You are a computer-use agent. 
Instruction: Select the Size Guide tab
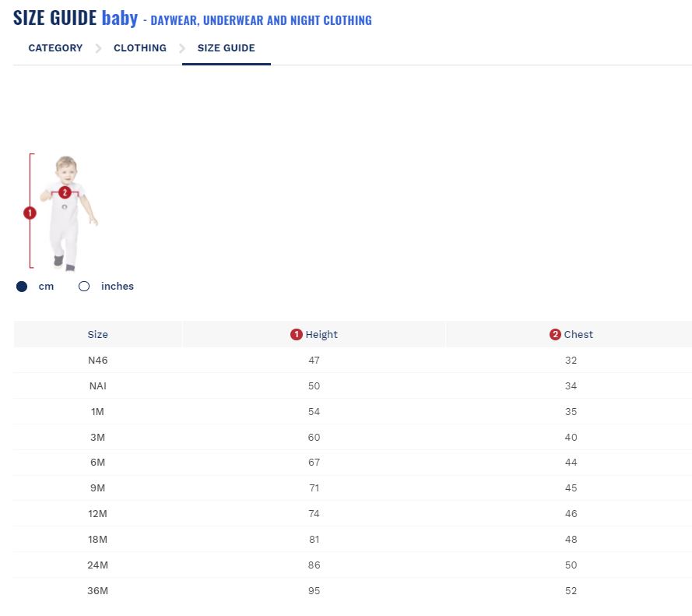[226, 48]
